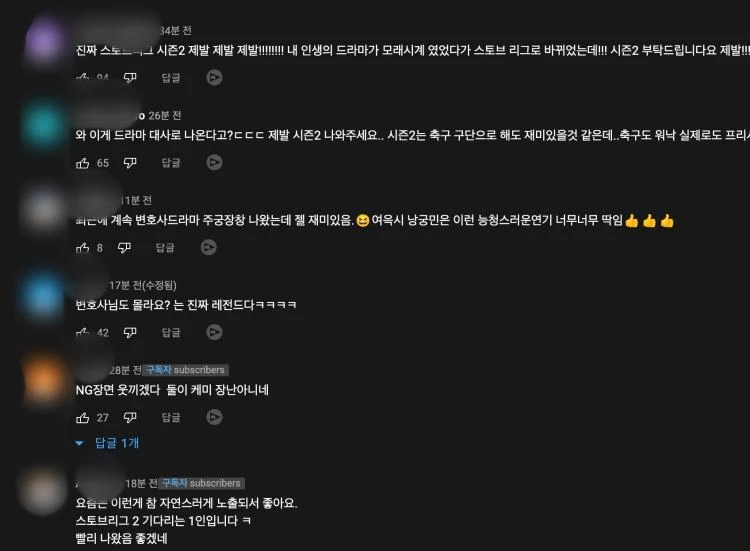This screenshot has width=750, height=551.
Task: Click the 구독자 subscribers badge at 18분 전
Action: pos(202,483)
